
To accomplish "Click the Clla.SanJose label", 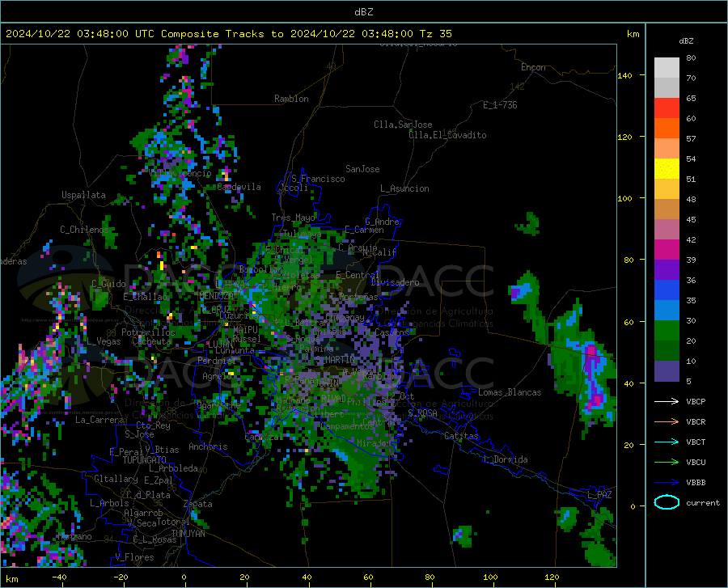I will pos(403,125).
